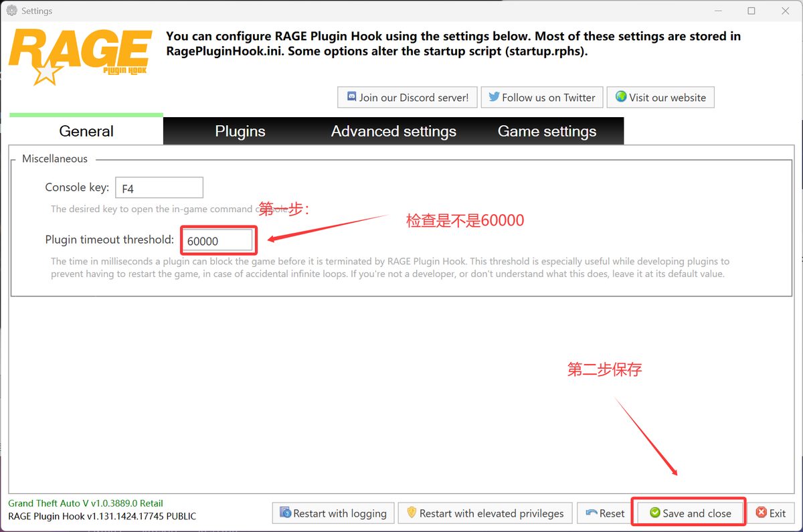Click the logging icon on the restart button
803x532 pixels.
(285, 513)
